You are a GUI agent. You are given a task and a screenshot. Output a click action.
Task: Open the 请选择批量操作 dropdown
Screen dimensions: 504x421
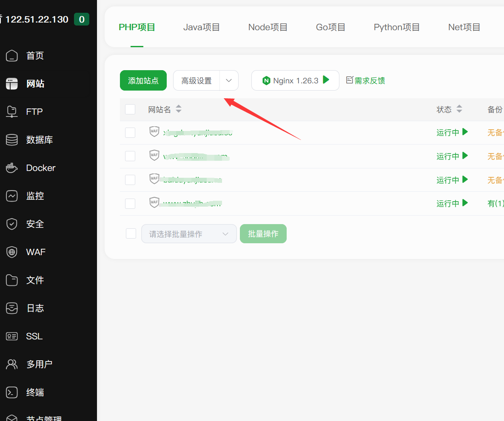tap(189, 233)
